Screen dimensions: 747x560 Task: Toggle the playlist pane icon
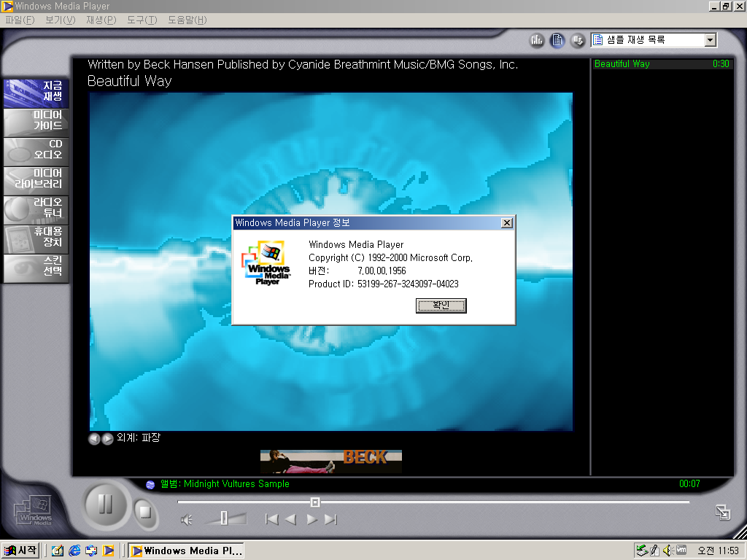click(x=557, y=41)
